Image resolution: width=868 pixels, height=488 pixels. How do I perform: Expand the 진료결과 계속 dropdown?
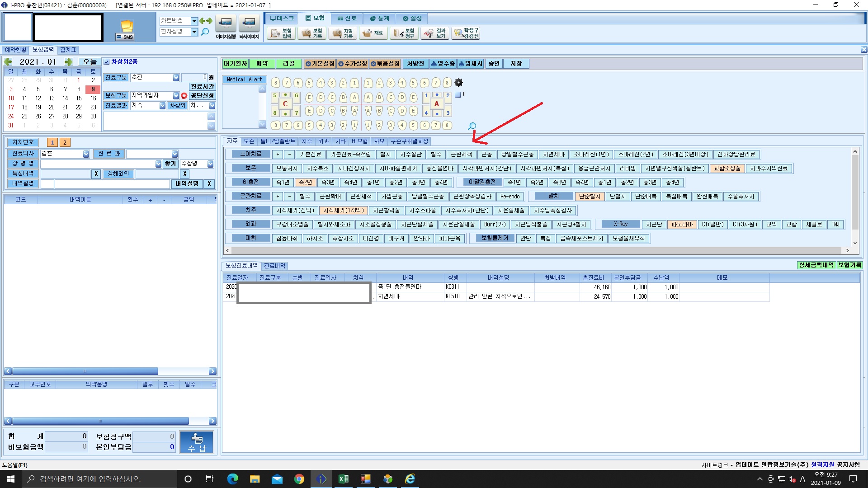point(162,106)
